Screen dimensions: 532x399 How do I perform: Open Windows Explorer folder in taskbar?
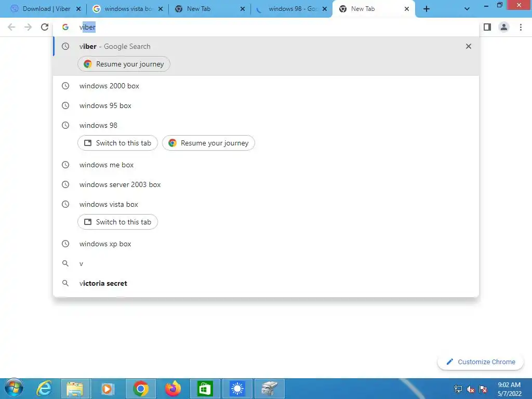[75, 389]
